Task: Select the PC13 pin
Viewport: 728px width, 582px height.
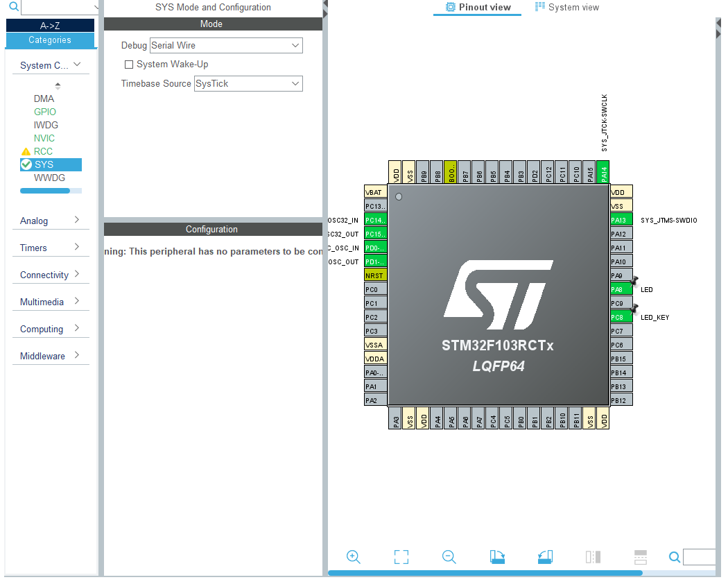Action: point(376,206)
